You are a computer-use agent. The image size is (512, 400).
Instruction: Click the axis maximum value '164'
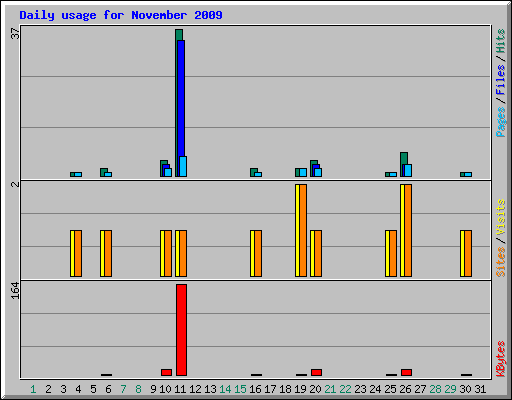(15, 290)
